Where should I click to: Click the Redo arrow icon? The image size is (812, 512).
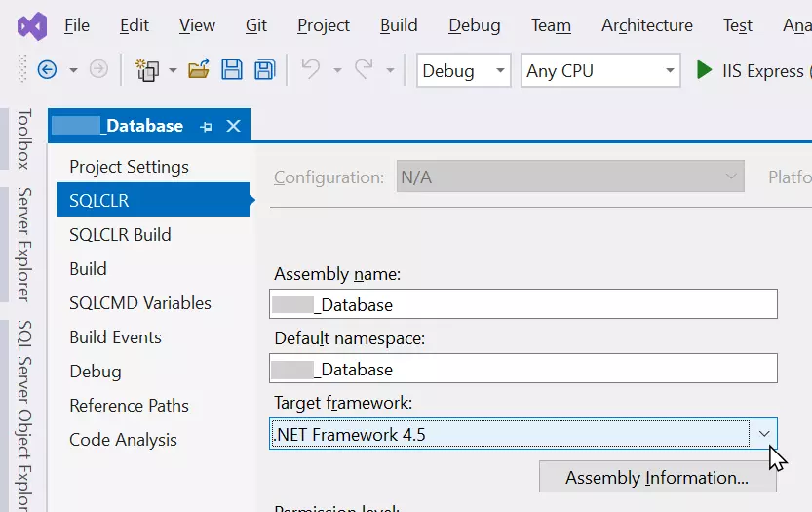point(364,69)
